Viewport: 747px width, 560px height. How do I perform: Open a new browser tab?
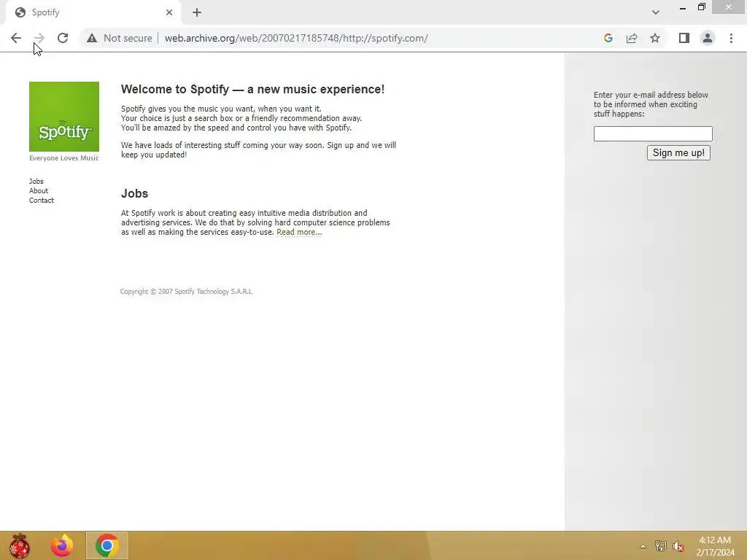tap(197, 12)
